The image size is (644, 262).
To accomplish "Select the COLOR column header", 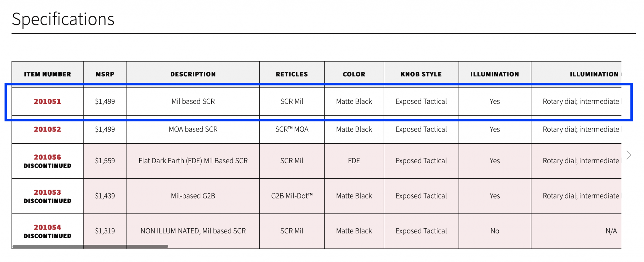I will [354, 74].
